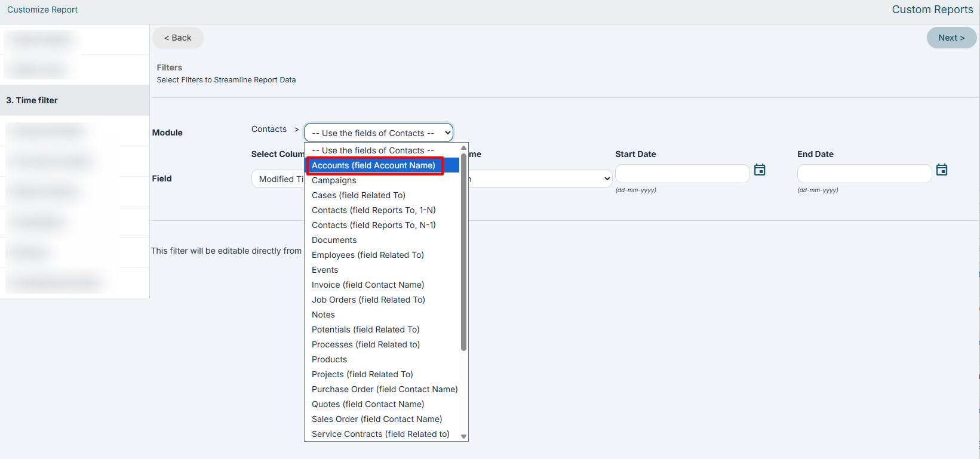This screenshot has height=459, width=980.
Task: Expand the Module fields dropdown
Action: 379,133
